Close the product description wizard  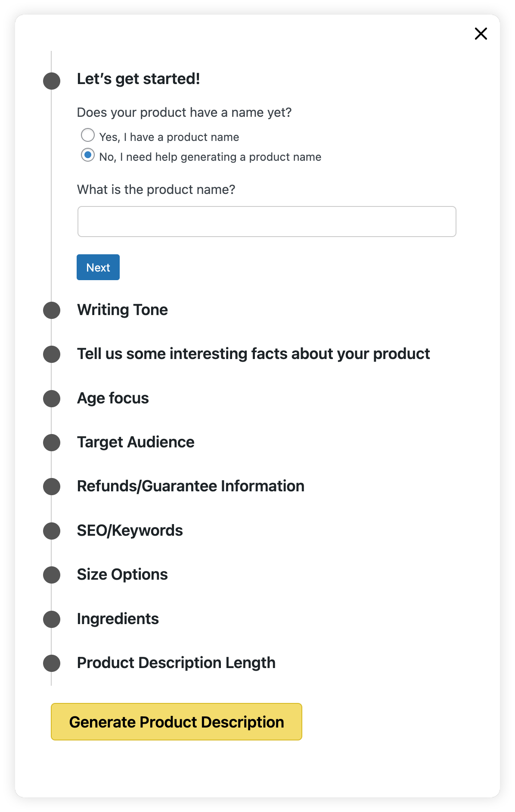pos(480,34)
